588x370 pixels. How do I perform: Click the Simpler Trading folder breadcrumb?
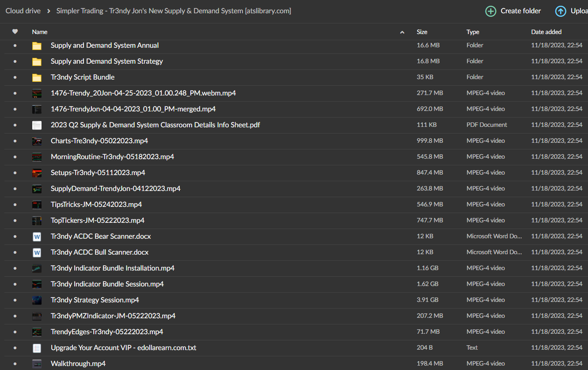point(174,11)
